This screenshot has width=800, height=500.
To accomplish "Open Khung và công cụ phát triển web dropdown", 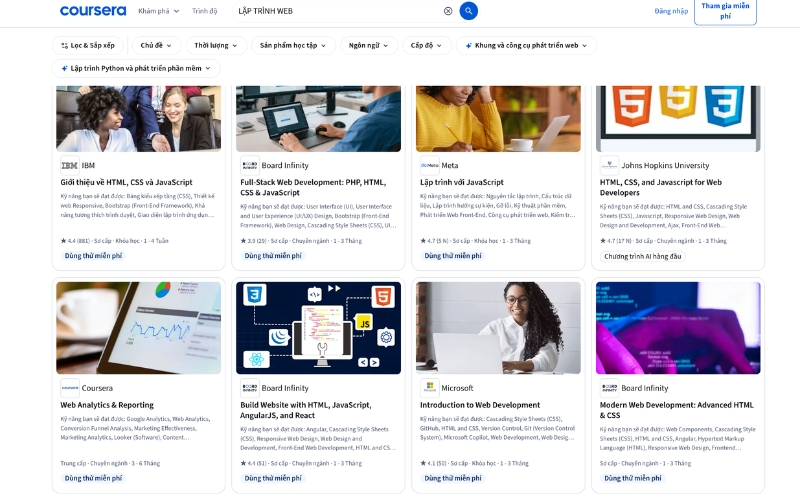I will [x=527, y=45].
